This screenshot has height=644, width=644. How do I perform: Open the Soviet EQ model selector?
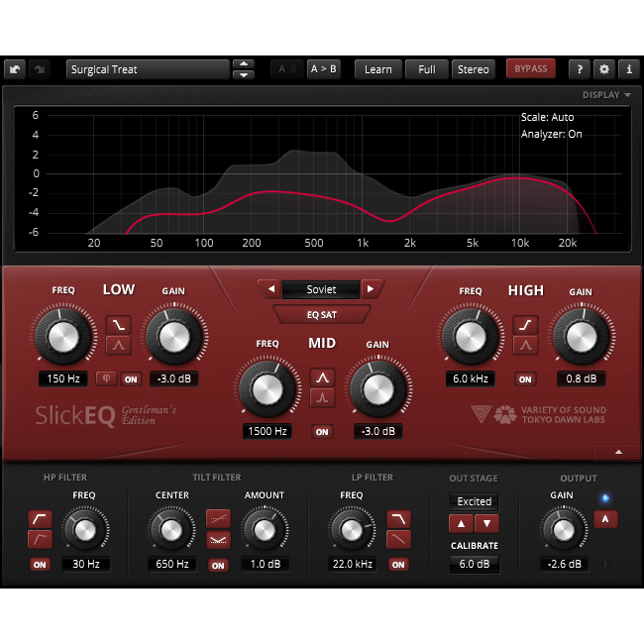point(321,289)
